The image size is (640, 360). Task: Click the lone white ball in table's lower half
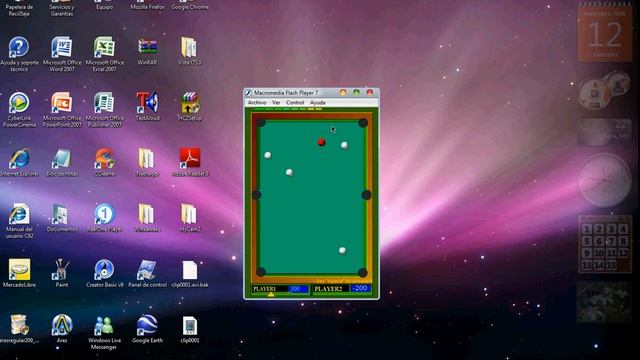(342, 250)
